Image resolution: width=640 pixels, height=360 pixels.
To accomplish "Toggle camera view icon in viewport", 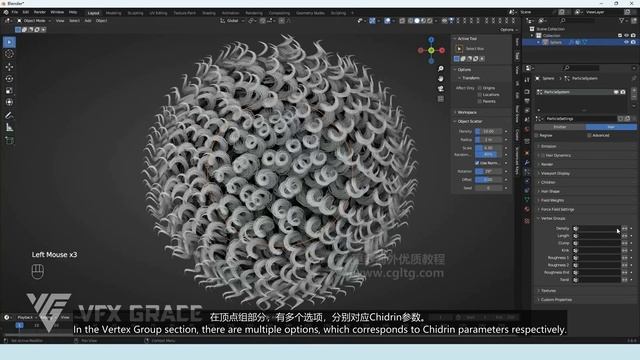I will [x=441, y=89].
